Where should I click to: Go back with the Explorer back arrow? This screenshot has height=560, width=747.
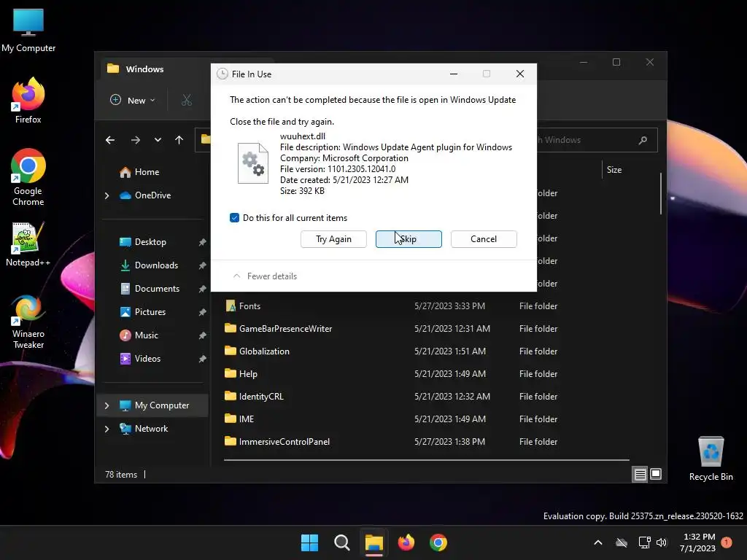[110, 140]
